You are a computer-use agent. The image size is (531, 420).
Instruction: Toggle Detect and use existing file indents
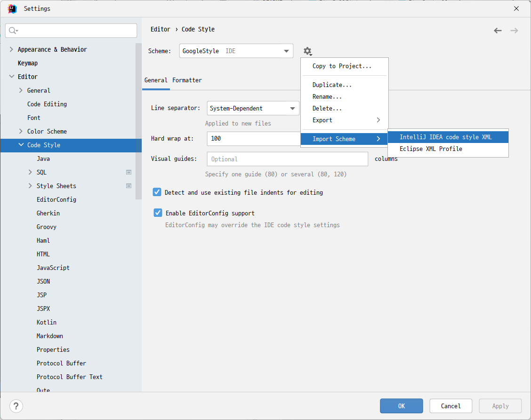pyautogui.click(x=157, y=192)
